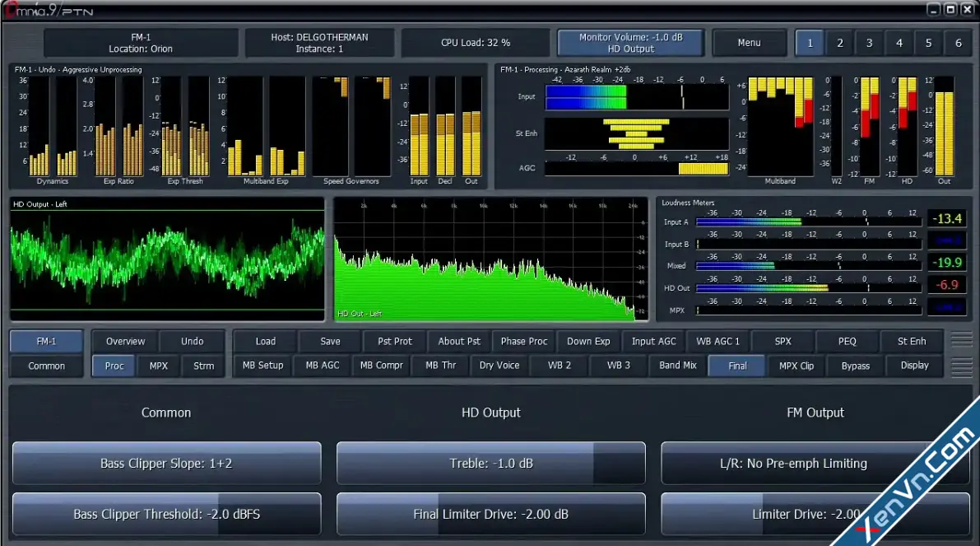Open the St Enh tab
Image resolution: width=980 pixels, height=546 pixels.
(x=911, y=341)
